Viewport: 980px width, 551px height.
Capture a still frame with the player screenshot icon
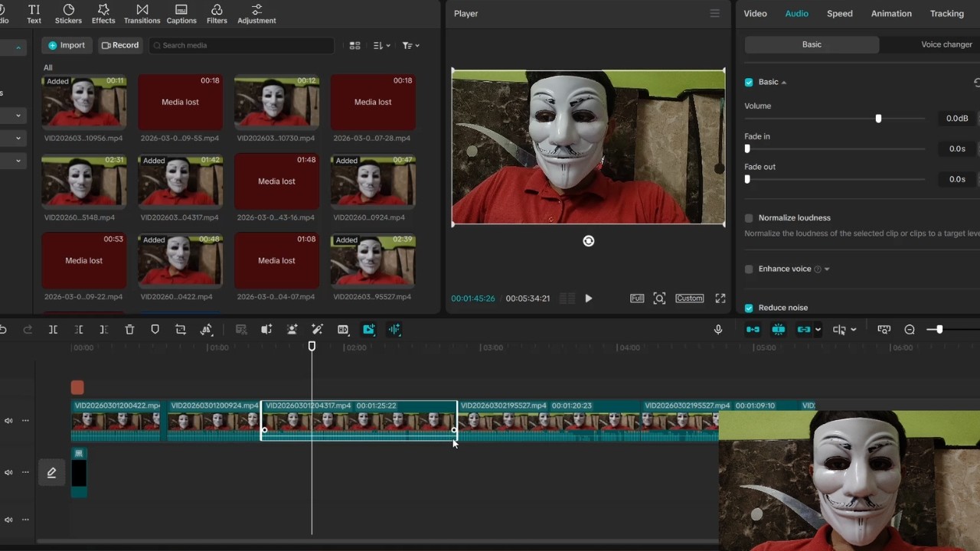(659, 298)
